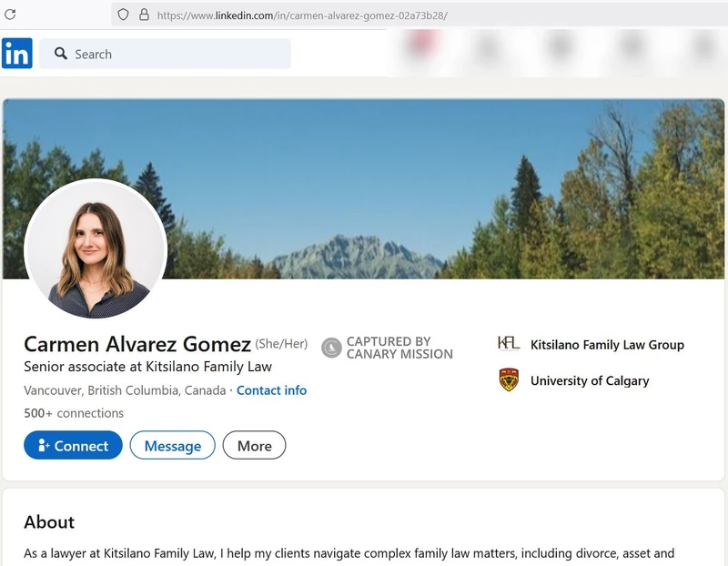Viewport: 728px width, 566px height.
Task: Click 'Senior associate at Kitsilano Family Law' headline
Action: [147, 367]
